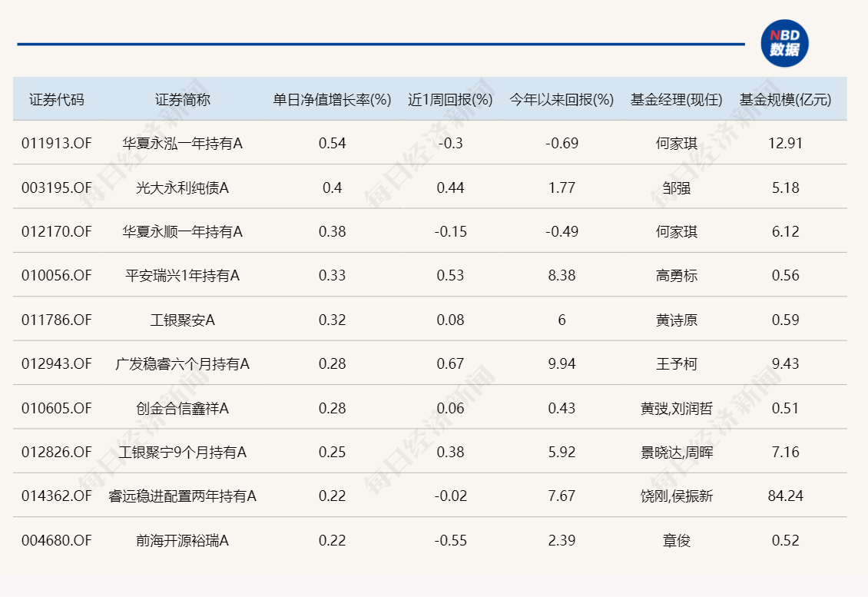Click daily growth rate 0.54
The width and height of the screenshot is (868, 597).
point(332,144)
